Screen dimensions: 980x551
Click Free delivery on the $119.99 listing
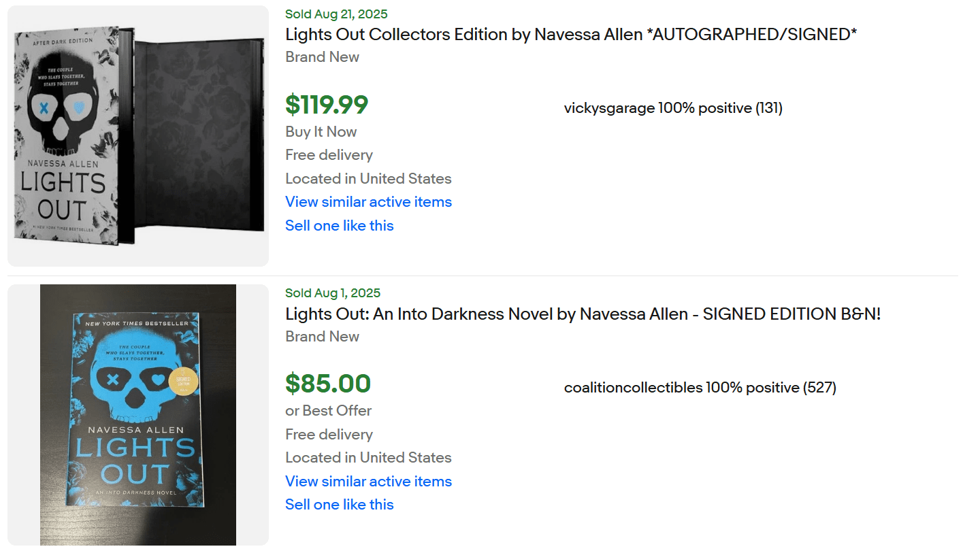pyautogui.click(x=329, y=155)
